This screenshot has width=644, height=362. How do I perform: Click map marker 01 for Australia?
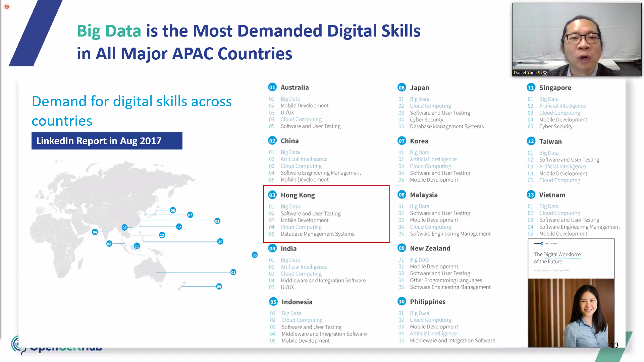point(233,272)
